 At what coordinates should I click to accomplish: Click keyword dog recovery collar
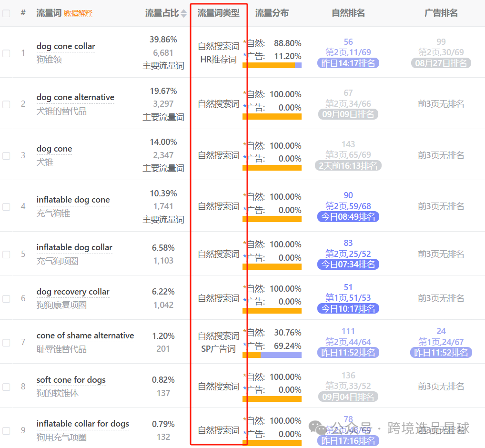[73, 292]
